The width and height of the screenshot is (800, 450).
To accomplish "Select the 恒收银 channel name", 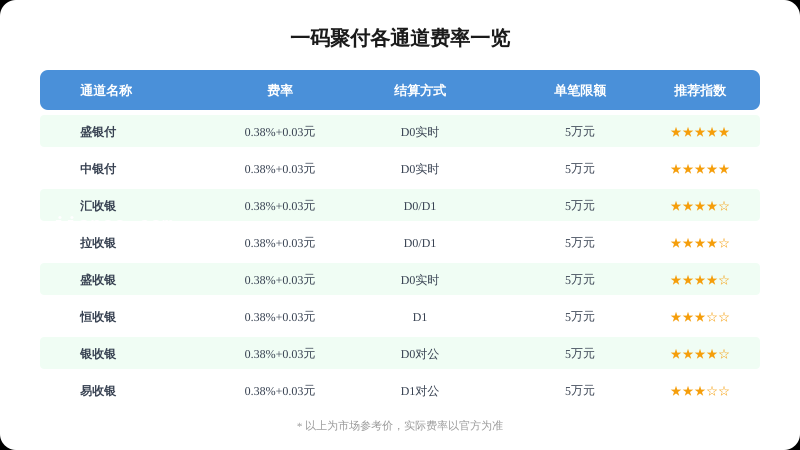I will 98,317.
